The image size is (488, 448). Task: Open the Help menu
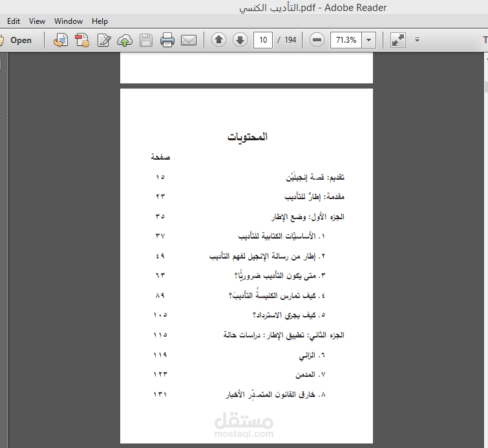click(100, 21)
